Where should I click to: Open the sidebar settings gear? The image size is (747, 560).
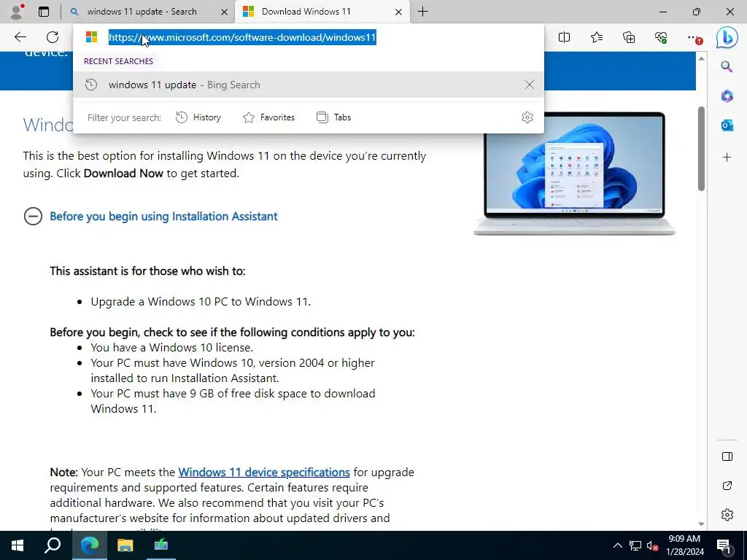point(727,515)
